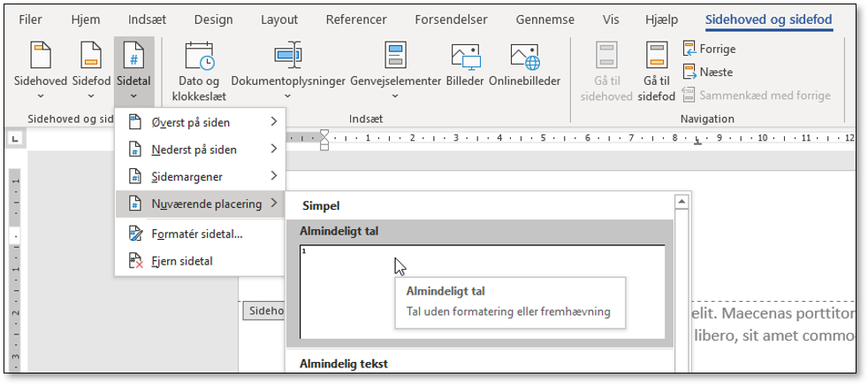The height and width of the screenshot is (385, 868).
Task: Open the Referencer tab
Action: tap(355, 19)
